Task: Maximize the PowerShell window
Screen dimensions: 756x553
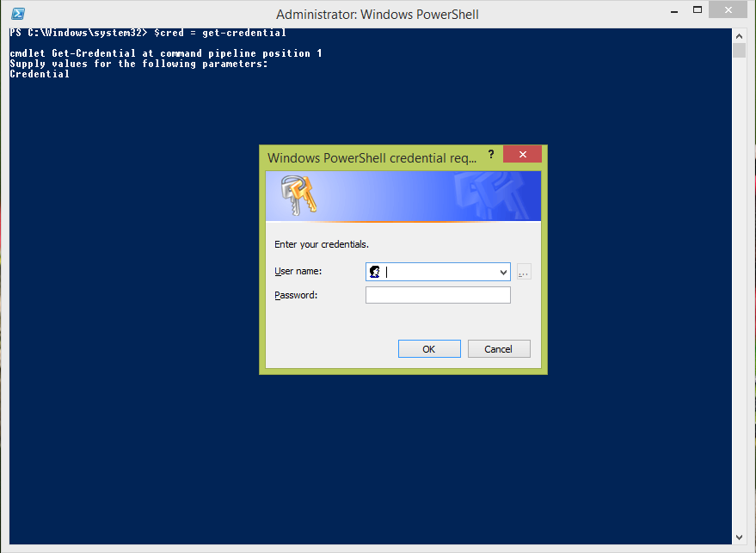Action: [698, 10]
